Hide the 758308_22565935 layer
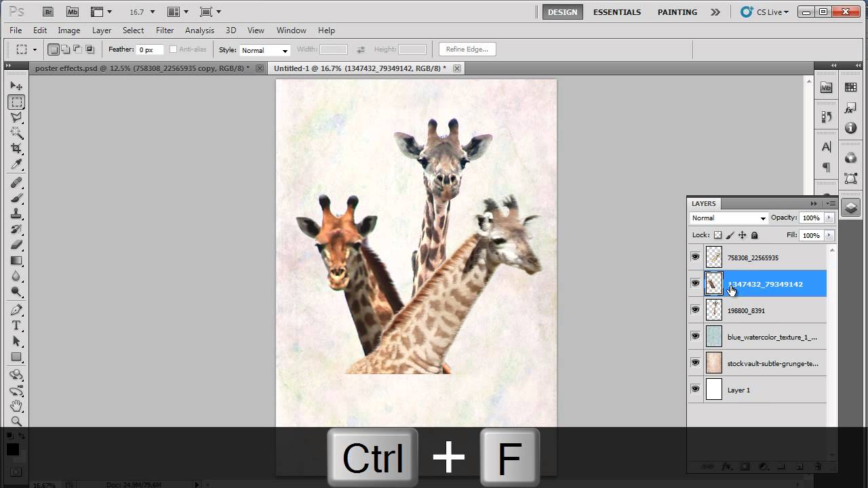 click(695, 257)
